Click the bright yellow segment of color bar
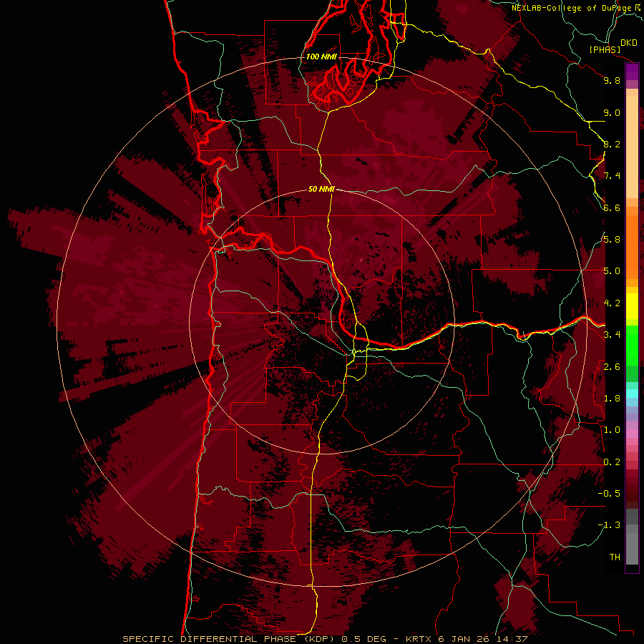 (x=632, y=306)
